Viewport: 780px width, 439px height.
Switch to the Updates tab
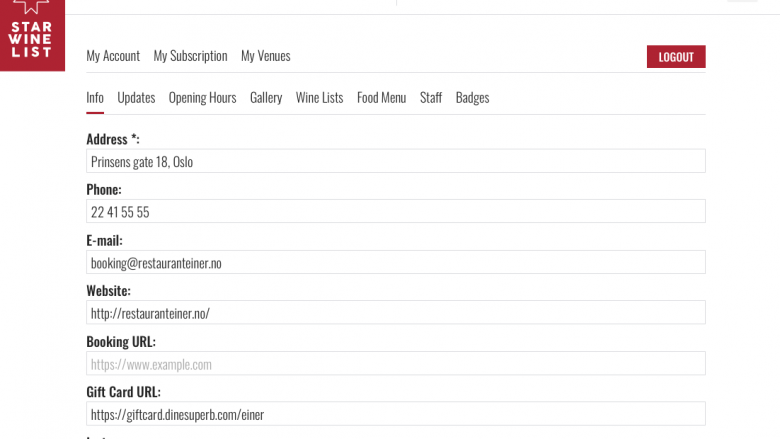(136, 97)
